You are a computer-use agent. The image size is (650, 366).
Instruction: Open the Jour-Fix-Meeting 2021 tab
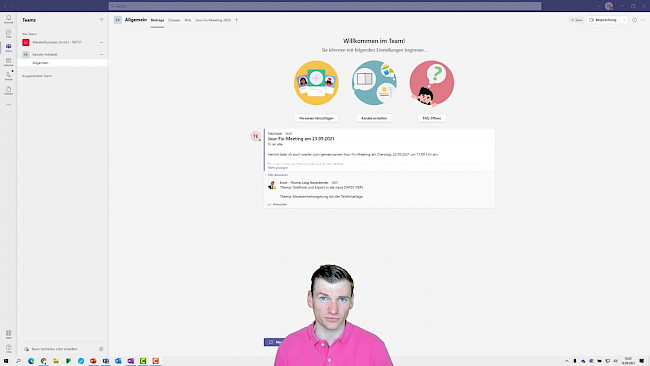213,20
